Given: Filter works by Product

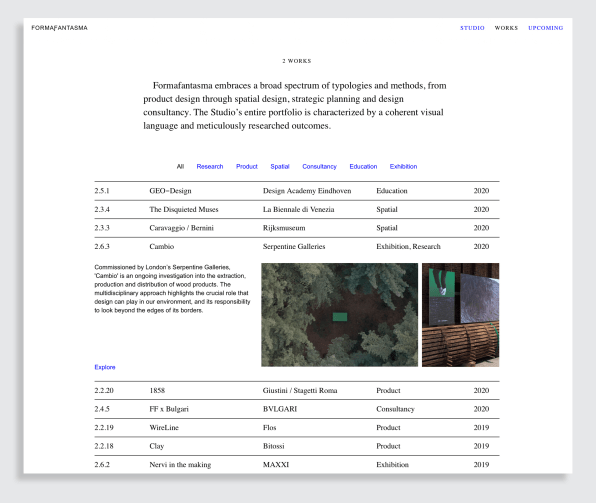Looking at the screenshot, I should [247, 167].
